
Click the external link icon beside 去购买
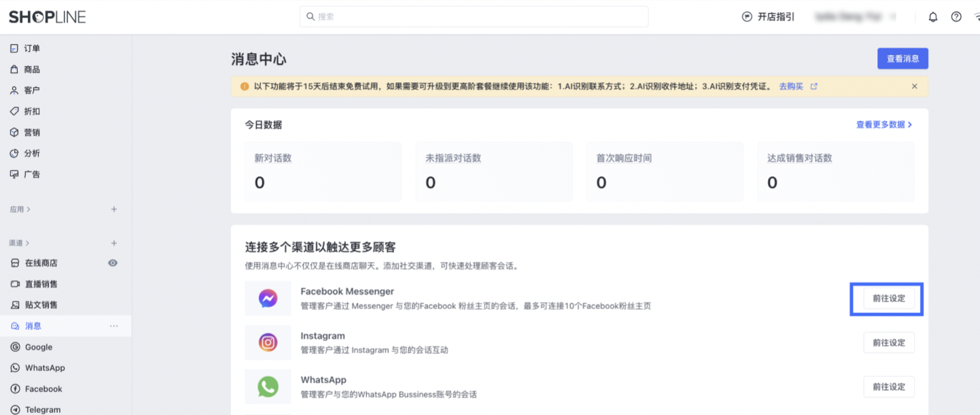[814, 86]
